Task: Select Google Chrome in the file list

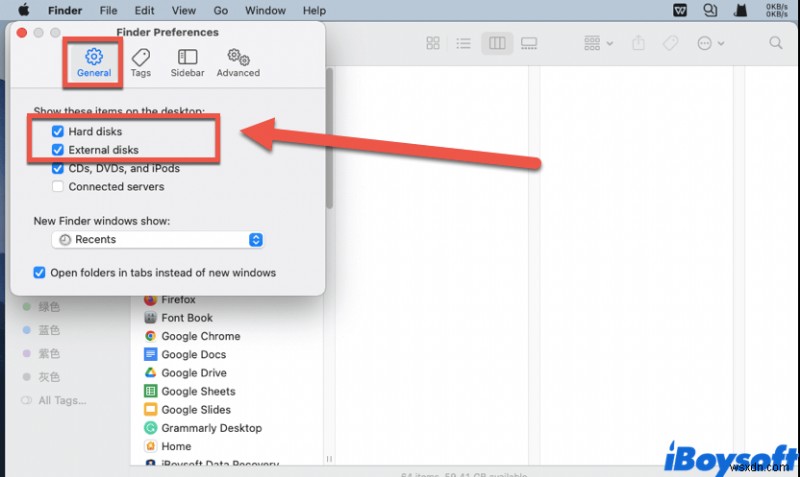Action: pos(201,336)
